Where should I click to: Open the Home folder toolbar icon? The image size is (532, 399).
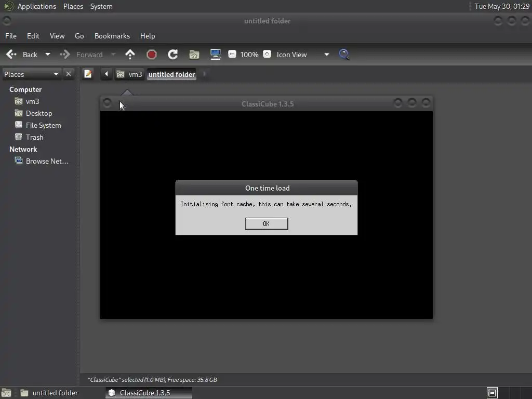pyautogui.click(x=194, y=55)
